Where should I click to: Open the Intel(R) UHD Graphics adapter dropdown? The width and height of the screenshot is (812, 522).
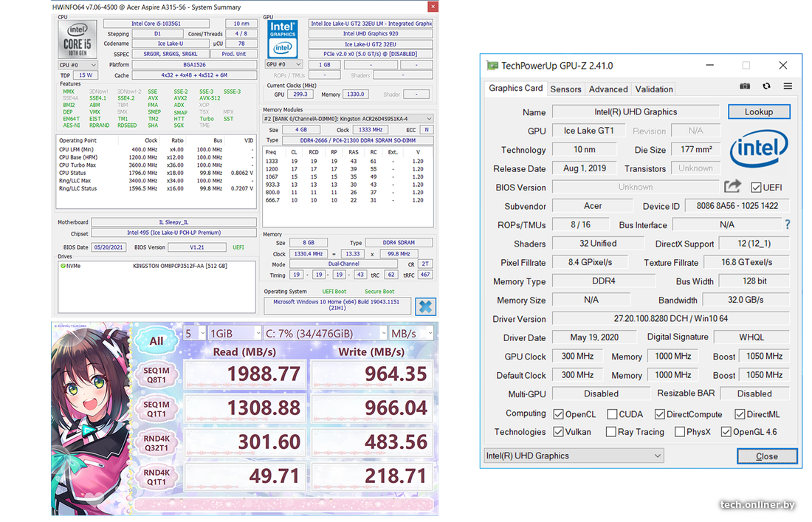(x=574, y=456)
